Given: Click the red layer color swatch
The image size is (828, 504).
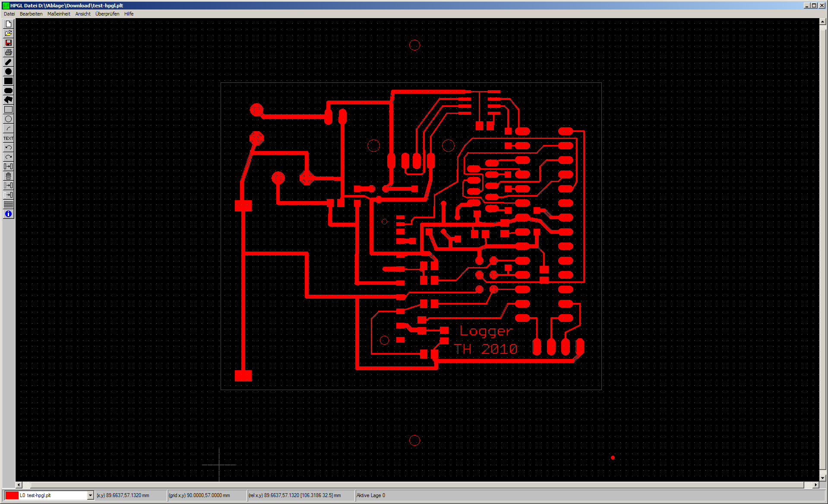Looking at the screenshot, I should (12, 495).
